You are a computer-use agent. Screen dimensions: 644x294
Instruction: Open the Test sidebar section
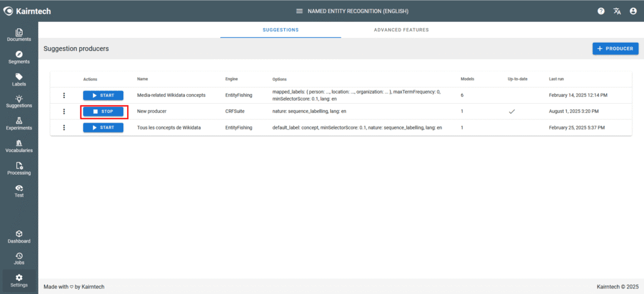(x=19, y=192)
